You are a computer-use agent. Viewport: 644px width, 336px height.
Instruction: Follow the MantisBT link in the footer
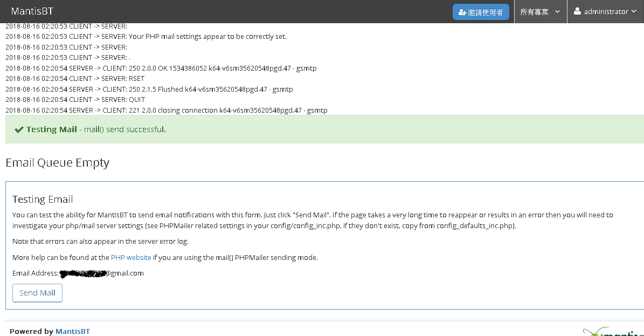point(73,331)
